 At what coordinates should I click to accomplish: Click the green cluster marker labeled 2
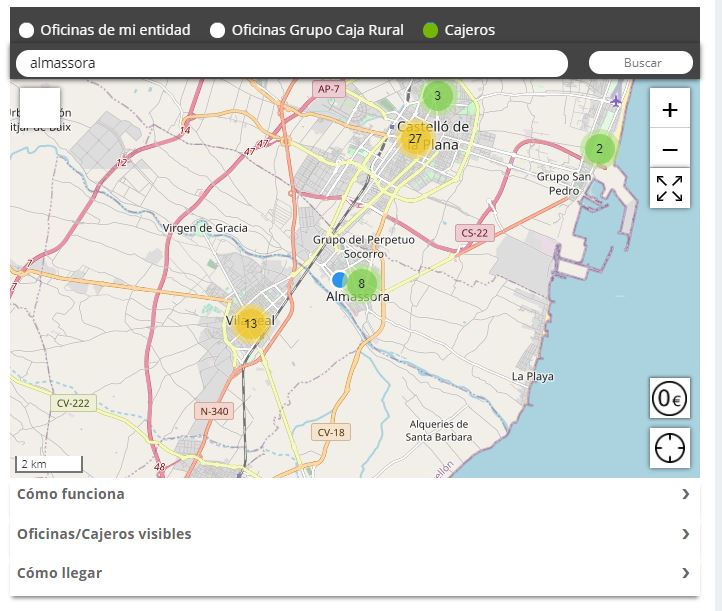[x=599, y=149]
